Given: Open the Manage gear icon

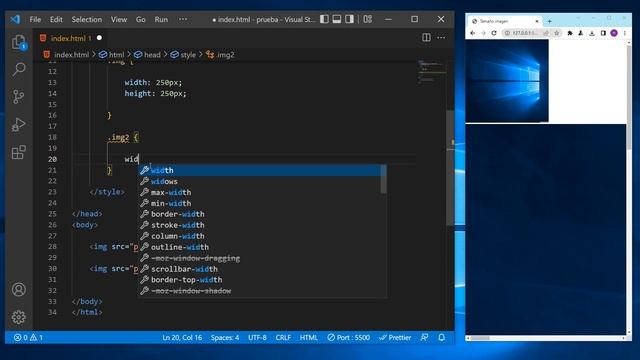Looking at the screenshot, I should (19, 317).
